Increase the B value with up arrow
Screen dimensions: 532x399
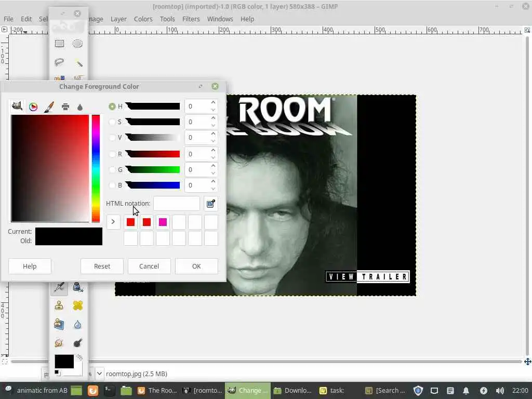[213, 181]
